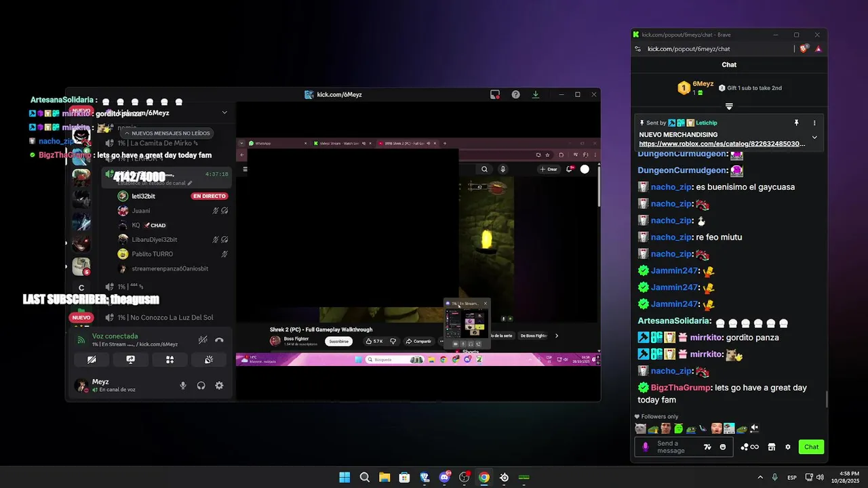The height and width of the screenshot is (488, 868).
Task: Open shop storefront icon in Kick chat
Action: tap(771, 447)
